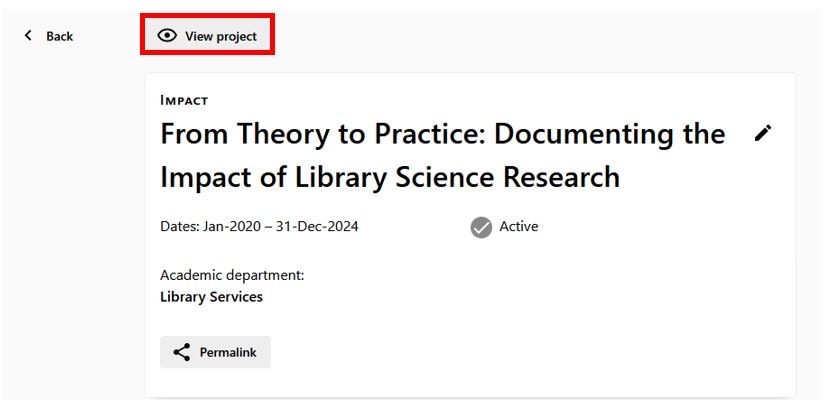The image size is (826, 408).
Task: Click the "From Theory to Practice" title line
Action: coord(443,134)
